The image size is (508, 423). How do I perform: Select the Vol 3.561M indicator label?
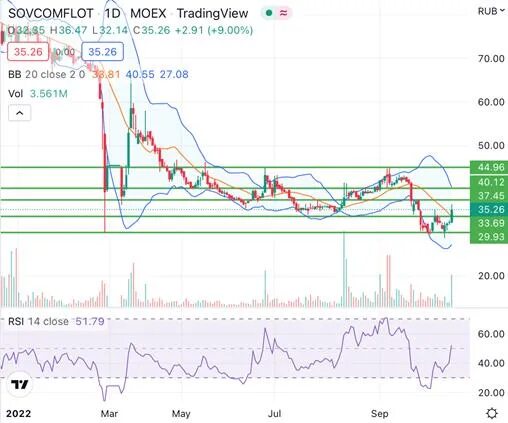(38, 94)
